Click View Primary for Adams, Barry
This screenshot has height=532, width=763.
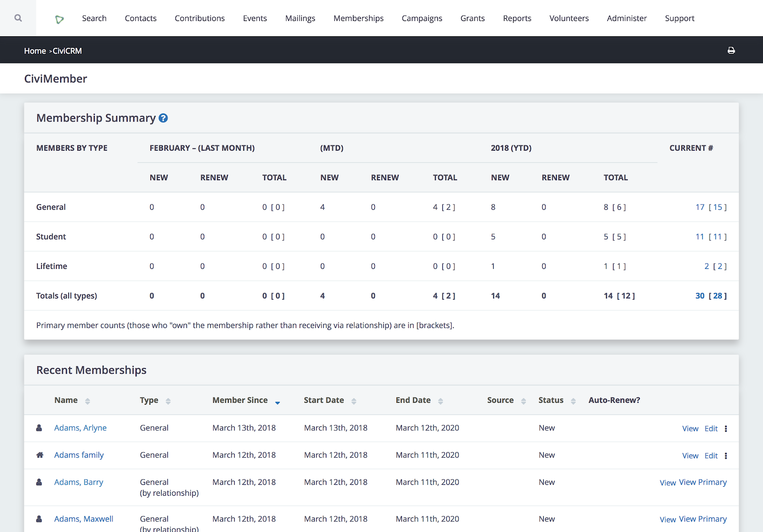click(703, 482)
